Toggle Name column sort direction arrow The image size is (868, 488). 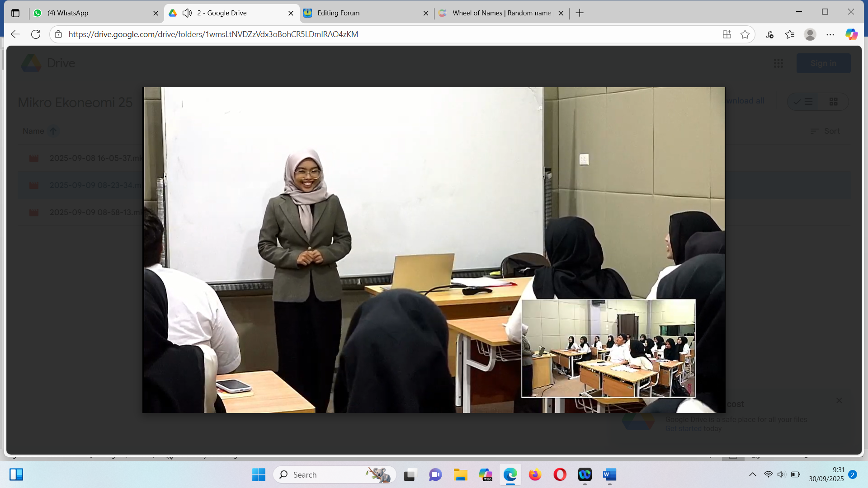click(53, 131)
